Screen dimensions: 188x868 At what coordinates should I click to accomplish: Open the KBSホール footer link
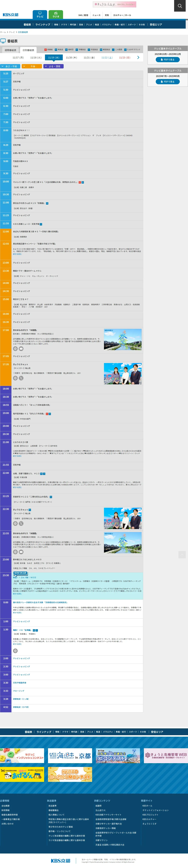coord(147,806)
